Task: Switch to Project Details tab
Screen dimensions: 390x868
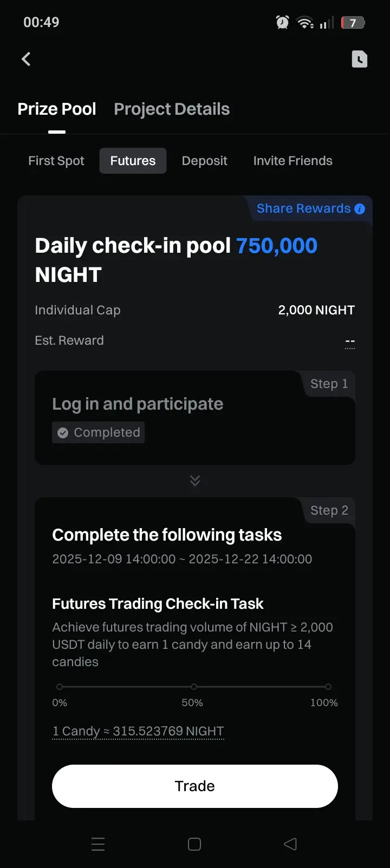Action: (x=172, y=109)
